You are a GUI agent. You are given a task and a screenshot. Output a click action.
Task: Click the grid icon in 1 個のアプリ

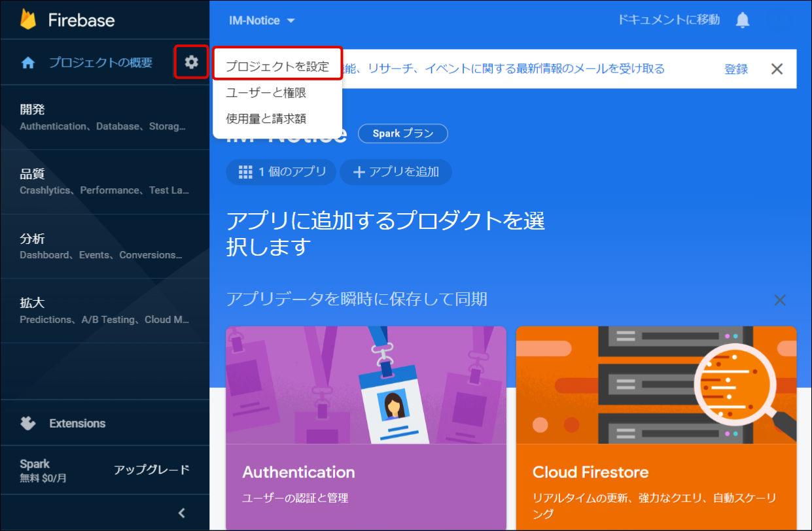pos(245,172)
